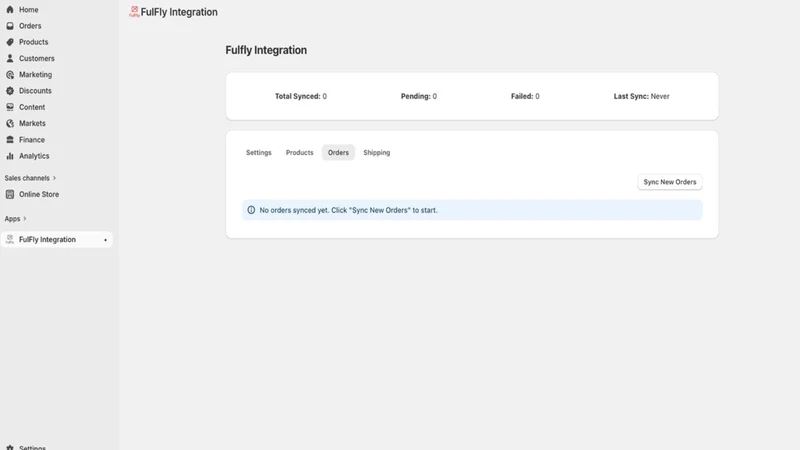Click the Customers person icon
Viewport: 800px width, 450px height.
[x=10, y=58]
